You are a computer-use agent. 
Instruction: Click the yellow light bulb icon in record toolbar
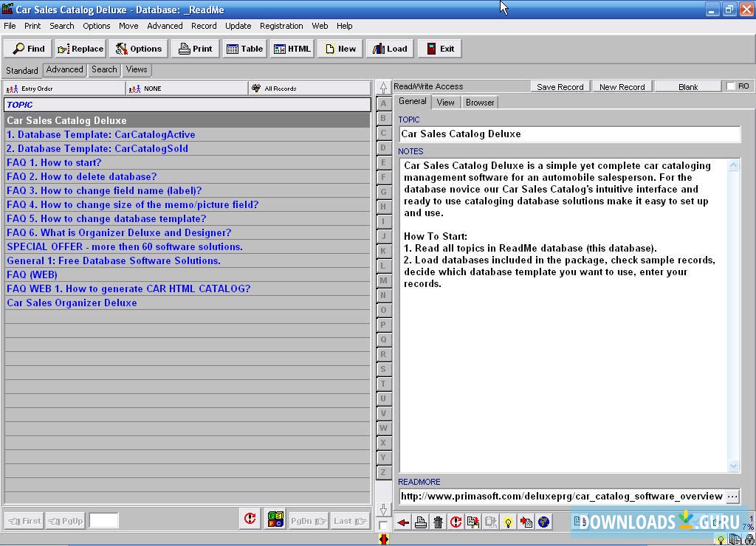508,522
